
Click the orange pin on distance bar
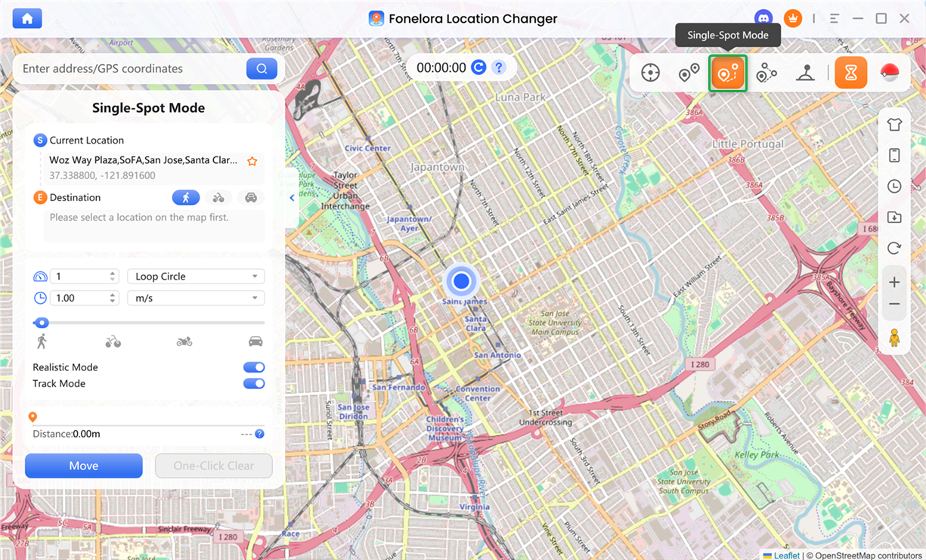coord(33,417)
